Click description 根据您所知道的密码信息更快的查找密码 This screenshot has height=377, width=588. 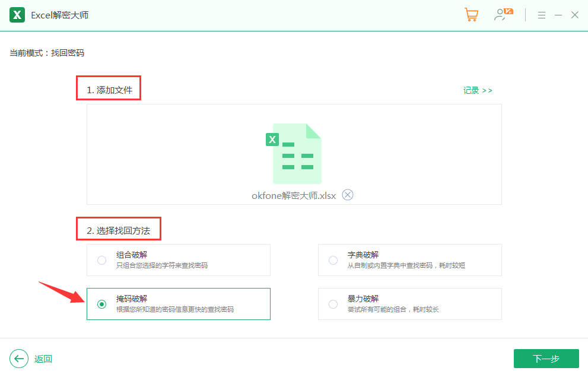coord(175,309)
